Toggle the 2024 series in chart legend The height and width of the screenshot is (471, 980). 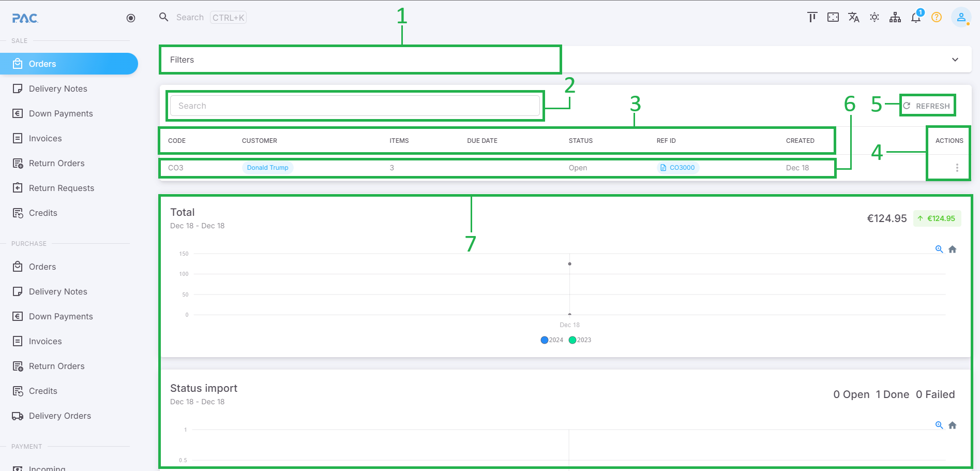tap(552, 340)
